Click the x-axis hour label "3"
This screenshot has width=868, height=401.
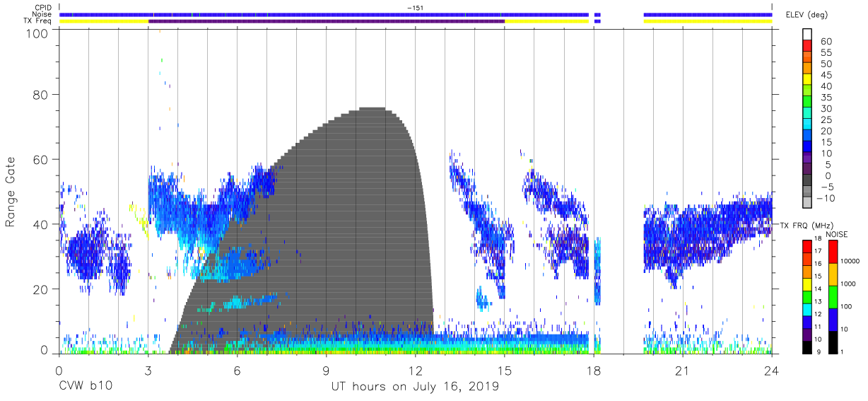pyautogui.click(x=148, y=371)
